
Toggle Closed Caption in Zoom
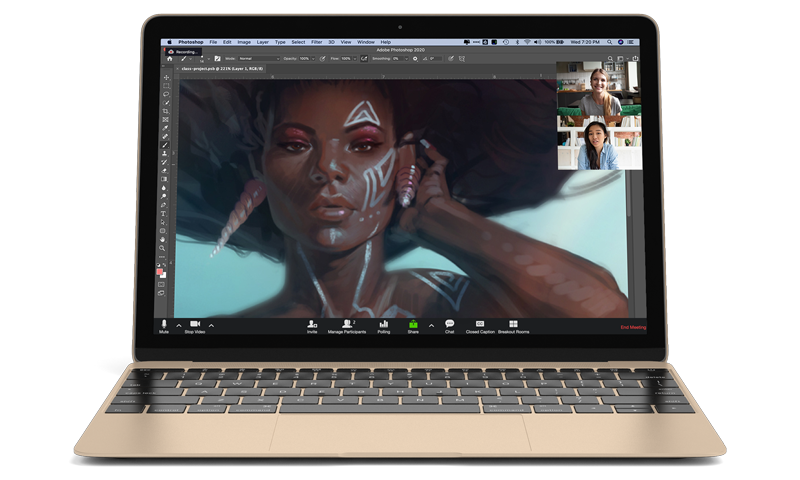[480, 326]
